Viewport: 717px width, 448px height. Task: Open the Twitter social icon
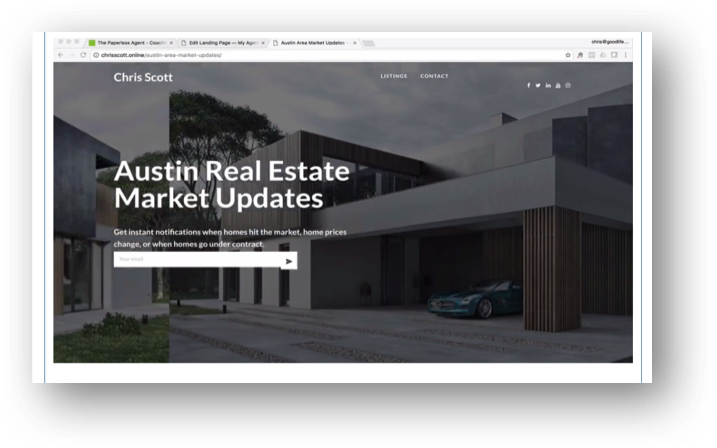tap(538, 85)
